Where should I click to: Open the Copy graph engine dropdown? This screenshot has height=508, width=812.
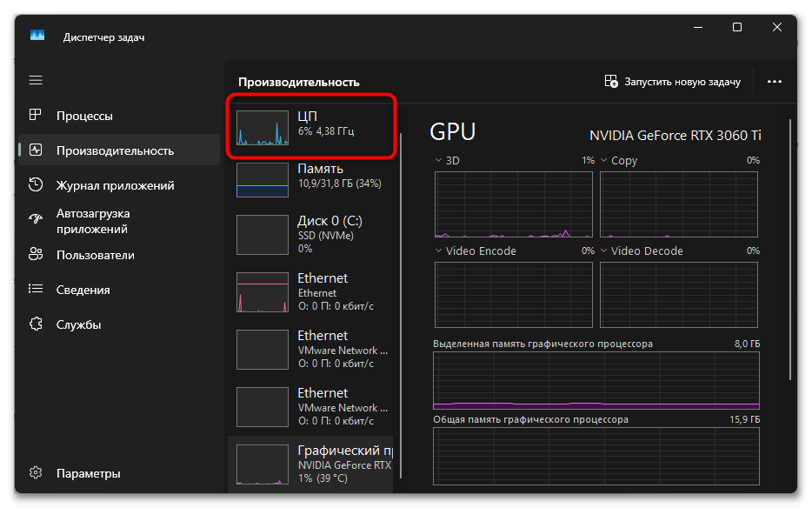(604, 160)
